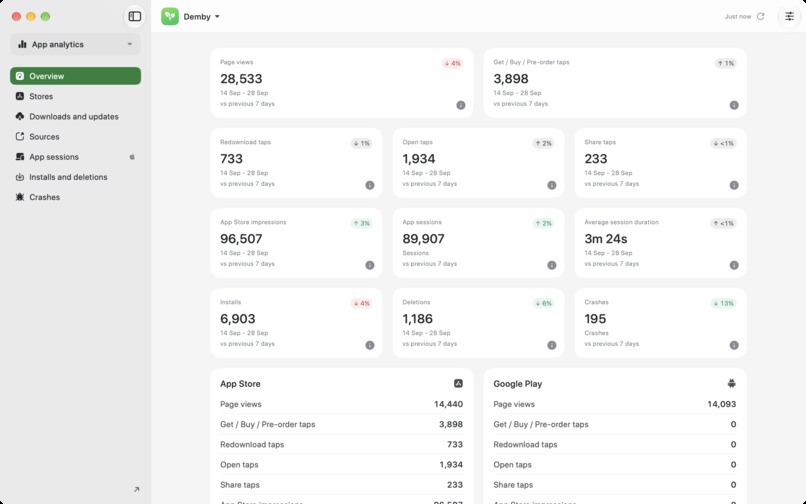Click the Demby app icon
The height and width of the screenshot is (504, 806).
[x=170, y=16]
